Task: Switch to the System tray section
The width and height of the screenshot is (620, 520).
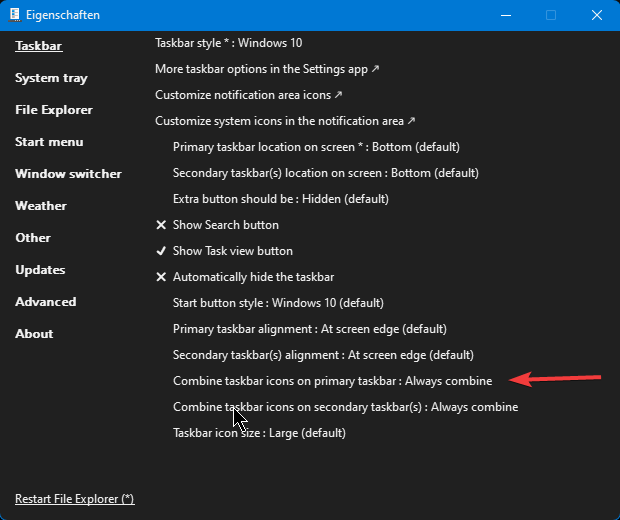Action: [x=51, y=78]
